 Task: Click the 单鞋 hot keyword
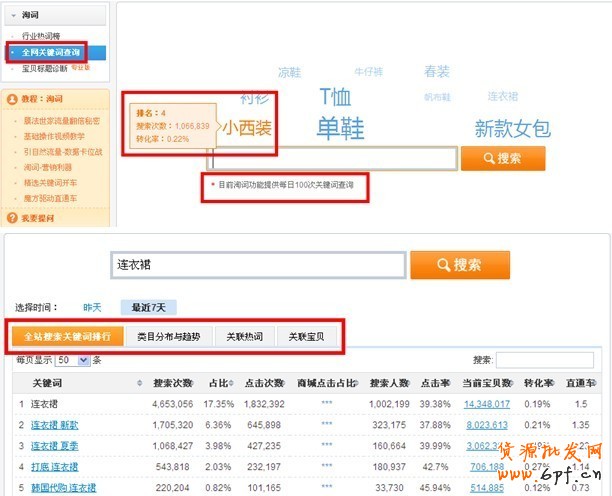pyautogui.click(x=340, y=128)
